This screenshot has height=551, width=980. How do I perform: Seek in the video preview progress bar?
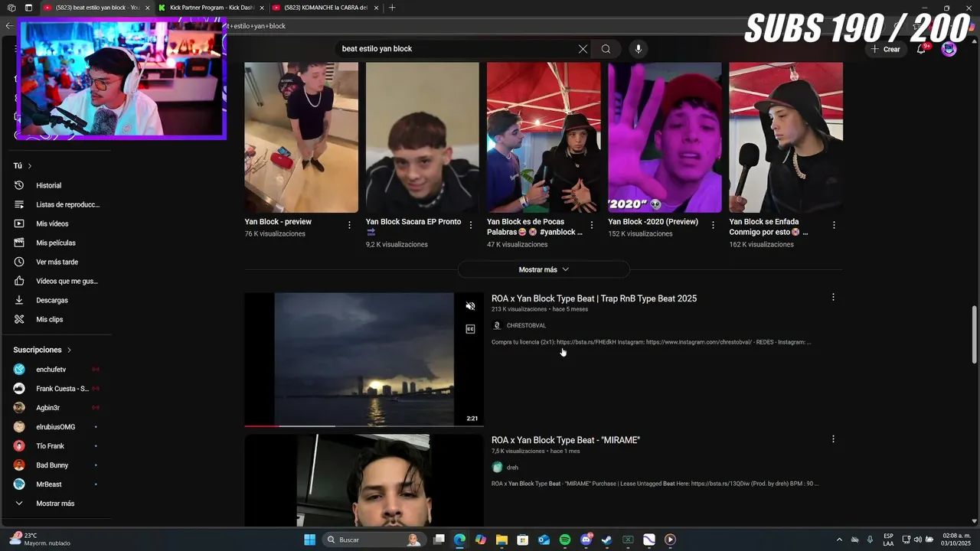364,425
